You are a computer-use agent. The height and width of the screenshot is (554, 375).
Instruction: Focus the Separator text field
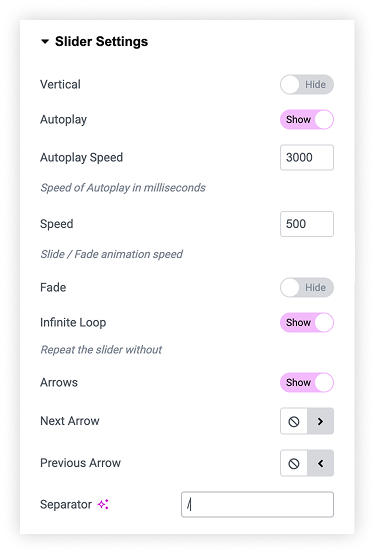point(257,505)
